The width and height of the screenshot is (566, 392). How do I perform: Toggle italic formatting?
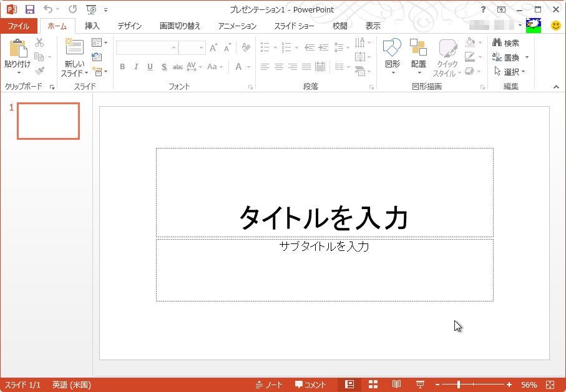coord(135,67)
